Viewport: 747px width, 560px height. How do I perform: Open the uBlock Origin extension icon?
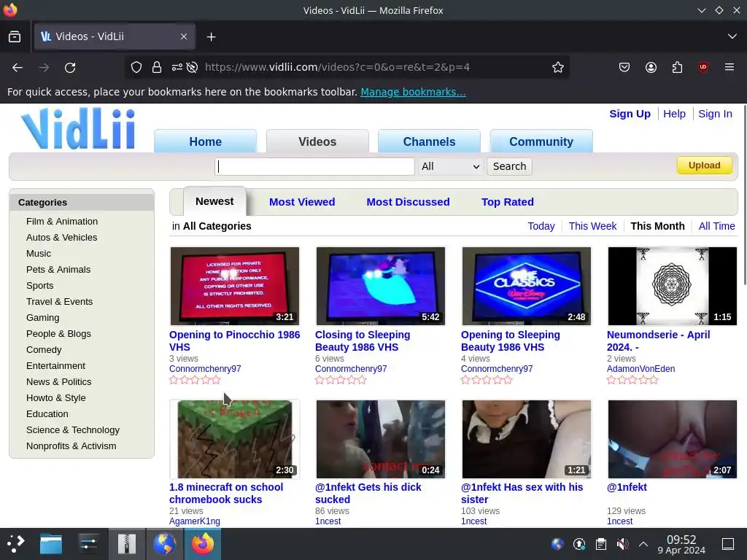tap(703, 67)
